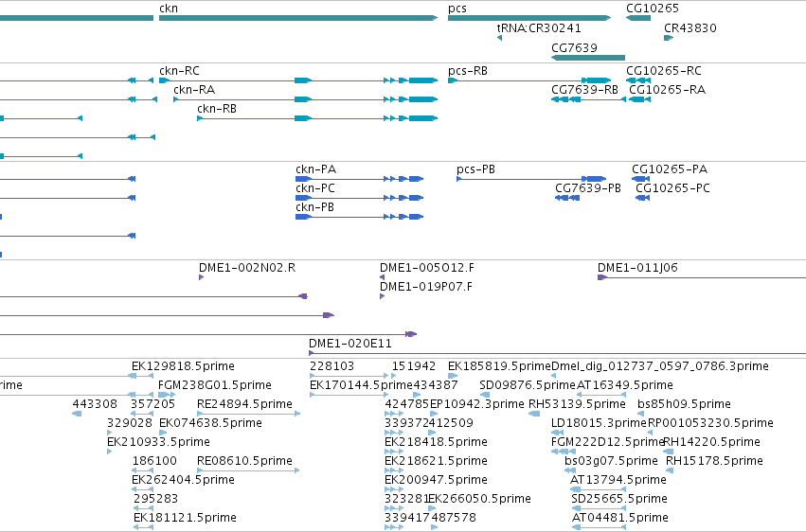The width and height of the screenshot is (806, 532).
Task: Click EST EK266050.5prime label
Action: (479, 500)
